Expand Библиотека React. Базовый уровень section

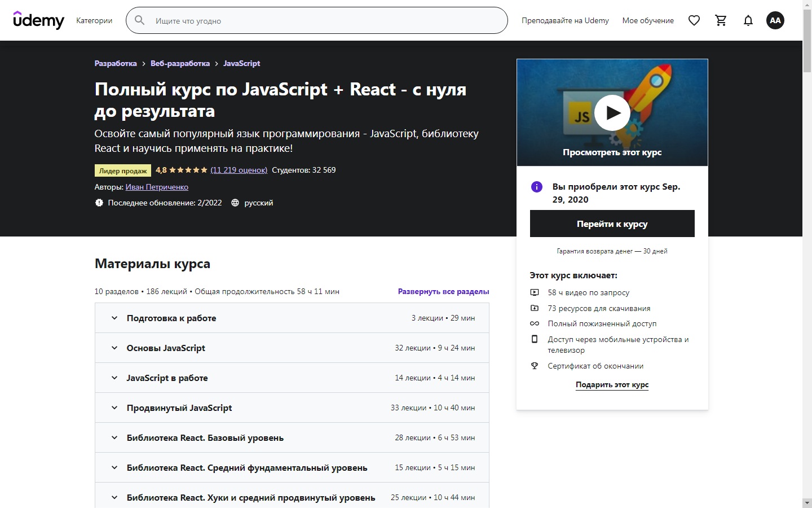pyautogui.click(x=292, y=437)
